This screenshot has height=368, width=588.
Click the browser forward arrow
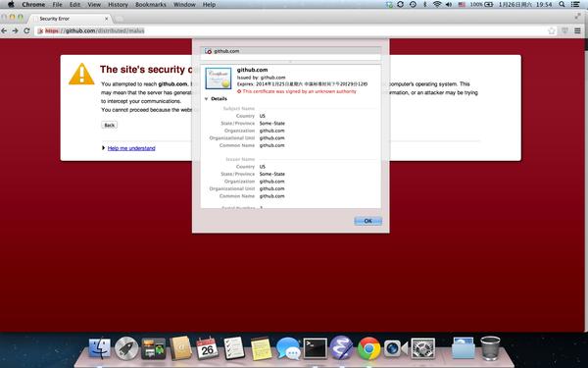point(15,30)
